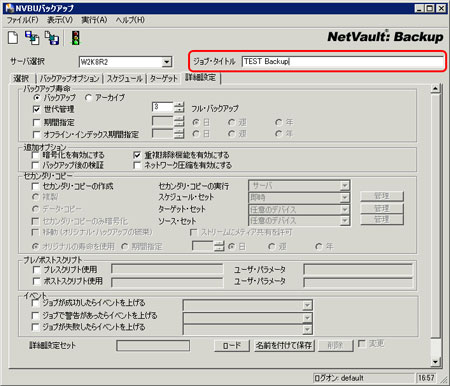The width and height of the screenshot is (450, 386).
Task: Click the プレスクリプト script path field
Action: pos(167,269)
